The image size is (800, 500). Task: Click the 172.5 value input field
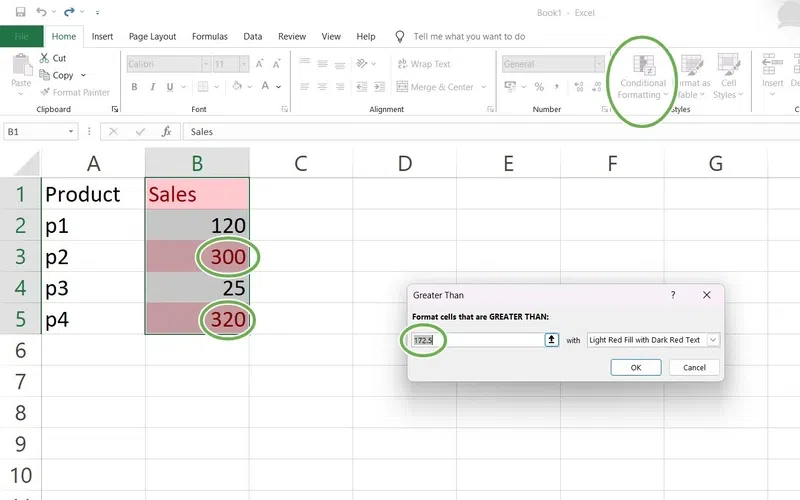click(x=476, y=340)
